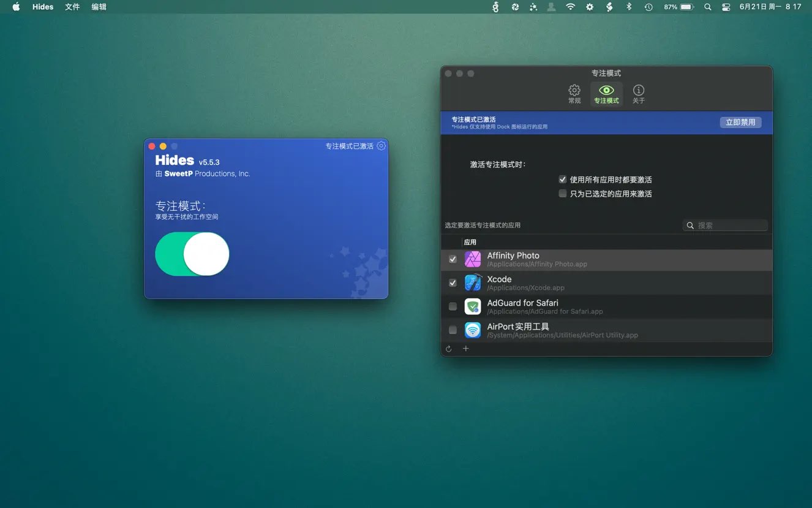Turn off the 专注模式 switch in Hides window
Image resolution: width=812 pixels, height=508 pixels.
point(192,254)
